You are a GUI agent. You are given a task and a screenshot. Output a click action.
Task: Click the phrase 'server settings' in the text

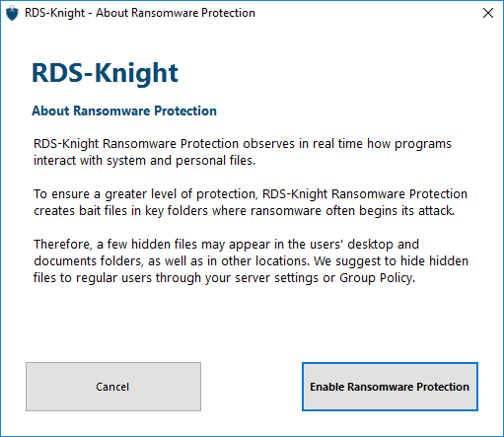(x=277, y=278)
